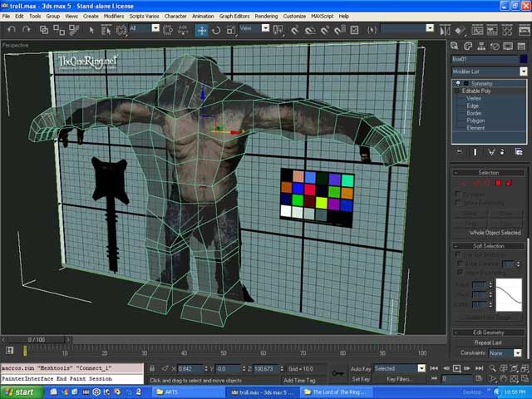Click the X coordinate input field
532x399 pixels.
pyautogui.click(x=191, y=369)
